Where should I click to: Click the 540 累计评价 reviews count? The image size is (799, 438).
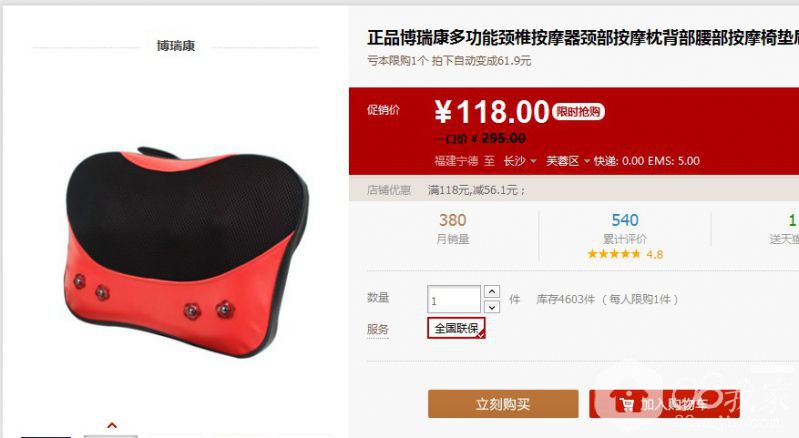pyautogui.click(x=625, y=229)
